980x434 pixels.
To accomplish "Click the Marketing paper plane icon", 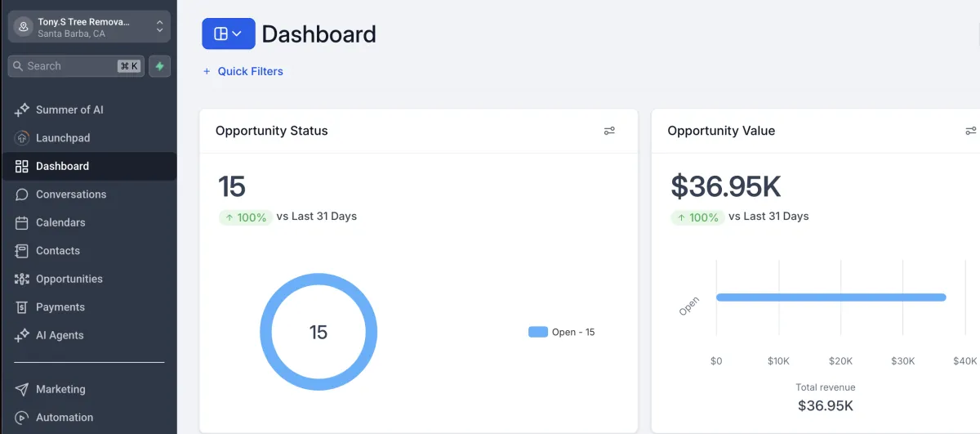I will coord(22,389).
